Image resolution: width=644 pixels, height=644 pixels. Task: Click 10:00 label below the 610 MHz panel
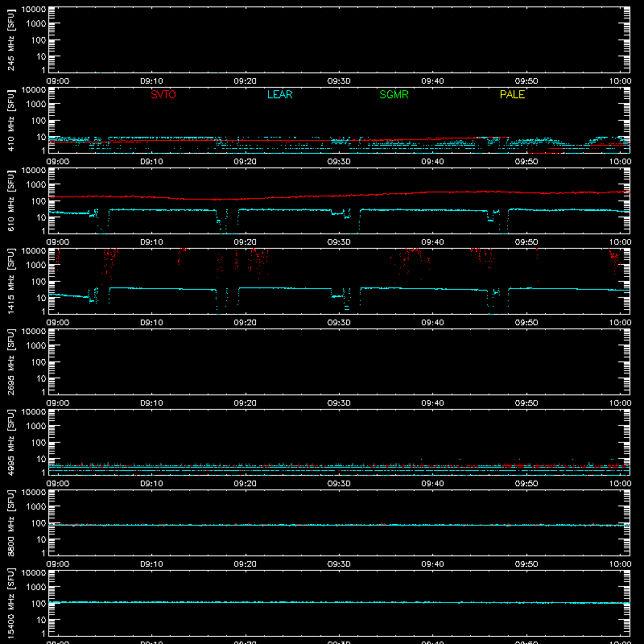(620, 242)
